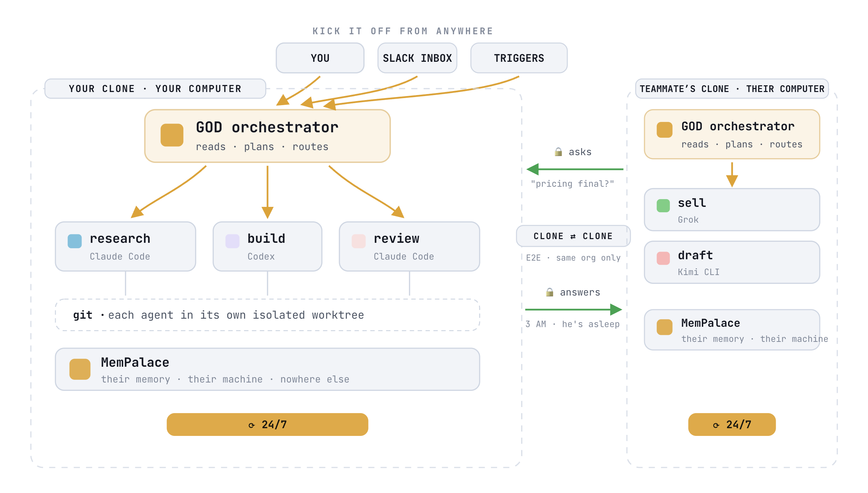
Task: Click the teammate's 24/7 bar
Action: point(732,424)
